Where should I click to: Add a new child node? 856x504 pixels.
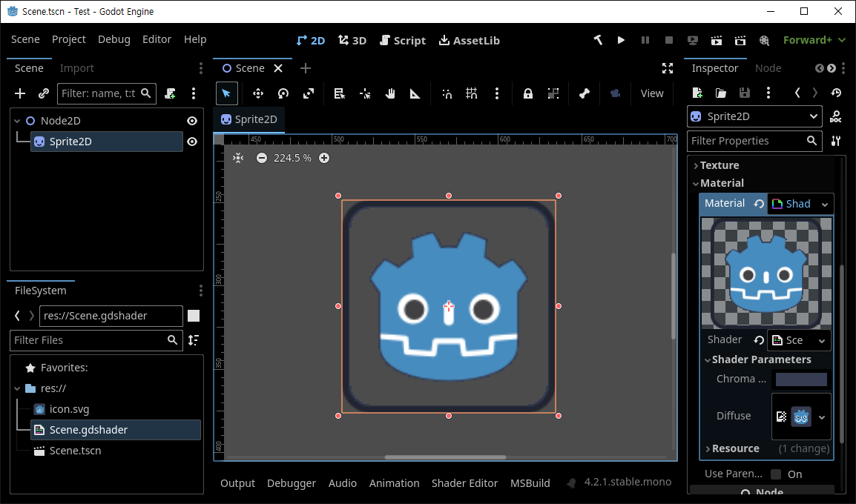[x=20, y=94]
